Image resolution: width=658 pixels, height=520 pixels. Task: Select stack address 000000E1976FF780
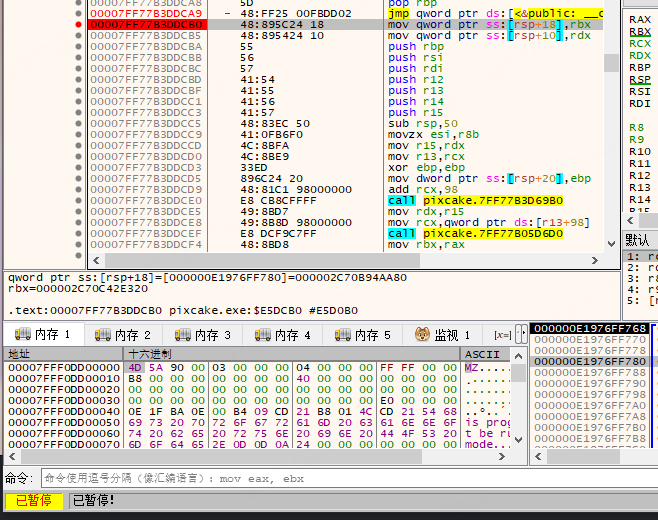coord(590,361)
